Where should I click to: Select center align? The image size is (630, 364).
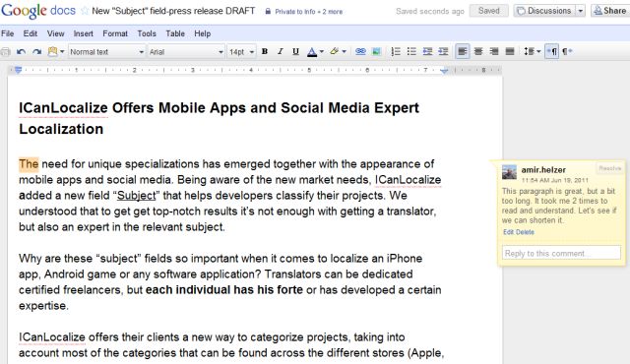tap(478, 51)
